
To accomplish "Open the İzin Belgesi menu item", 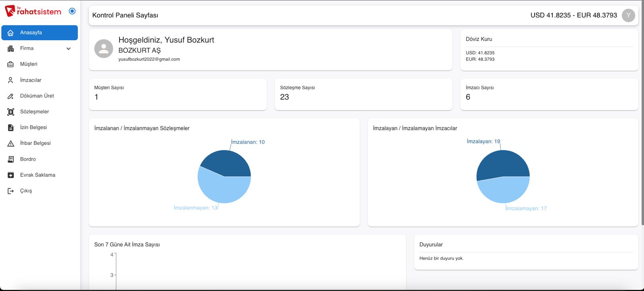I will click(33, 127).
